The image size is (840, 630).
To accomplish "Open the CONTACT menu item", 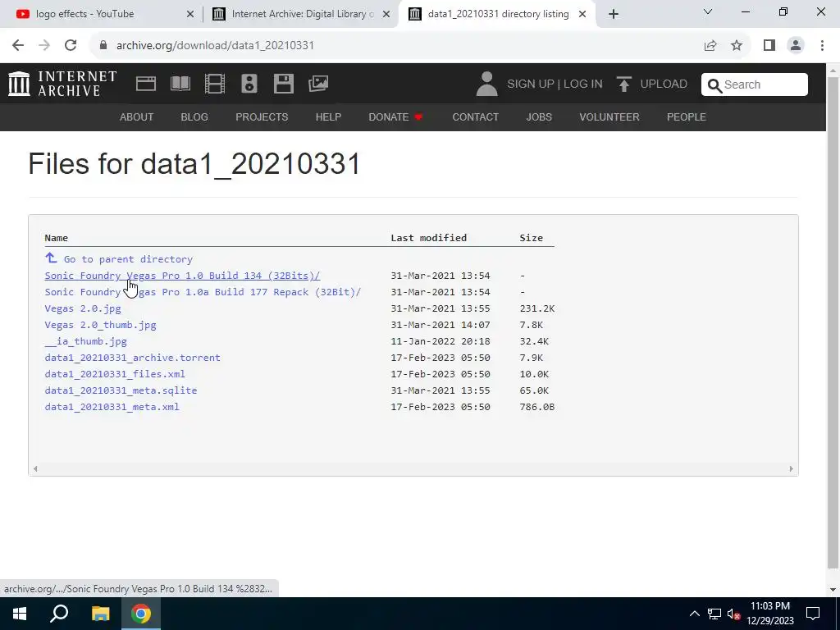I will click(x=476, y=116).
